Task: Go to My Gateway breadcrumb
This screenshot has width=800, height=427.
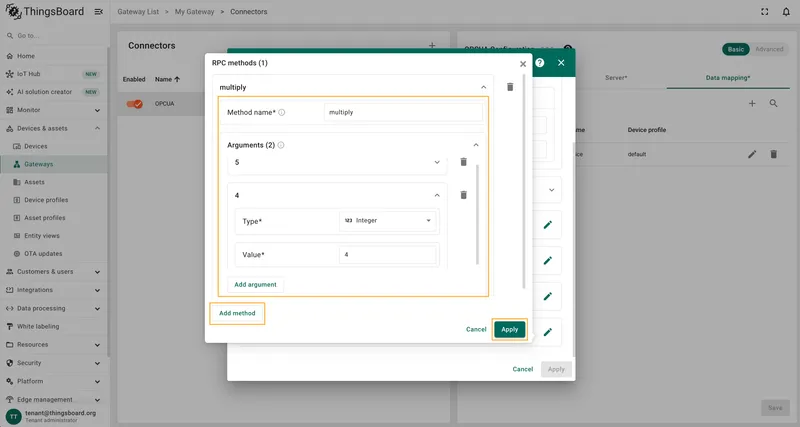Action: pyautogui.click(x=194, y=12)
